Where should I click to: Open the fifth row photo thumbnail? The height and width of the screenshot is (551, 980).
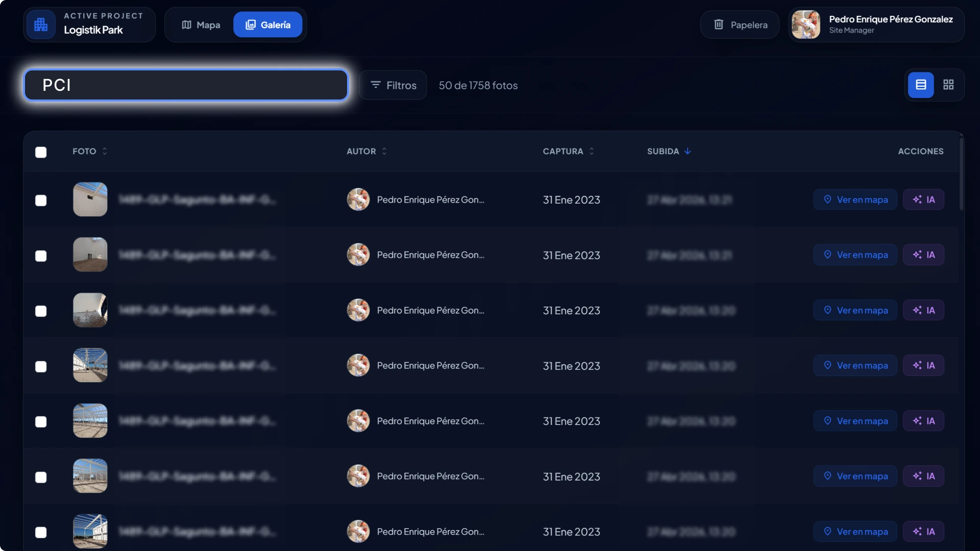pos(90,421)
